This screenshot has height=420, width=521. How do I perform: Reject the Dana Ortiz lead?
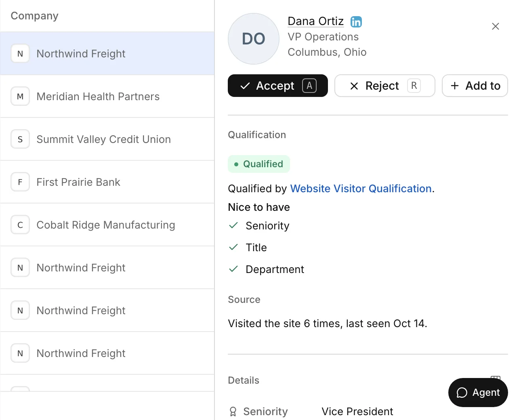tap(385, 86)
